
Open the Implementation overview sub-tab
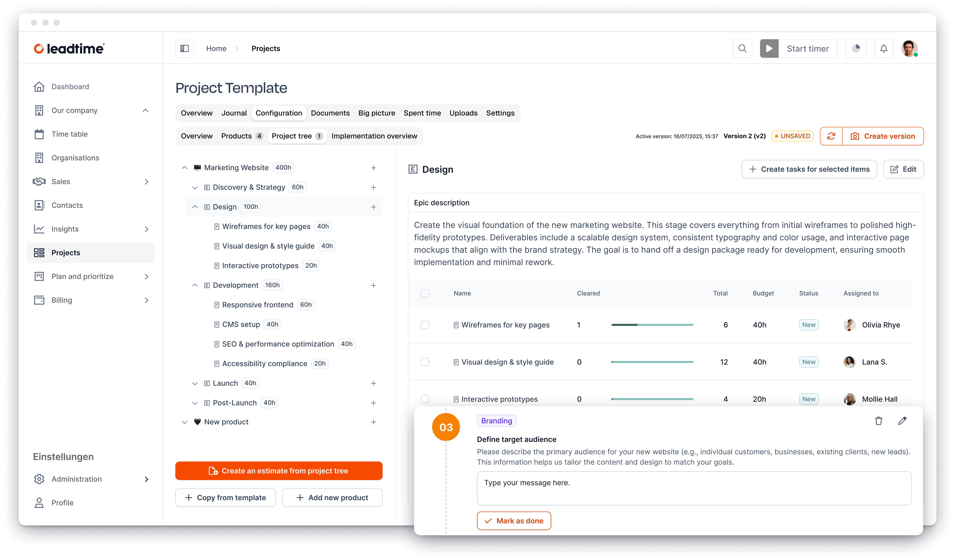pyautogui.click(x=374, y=136)
